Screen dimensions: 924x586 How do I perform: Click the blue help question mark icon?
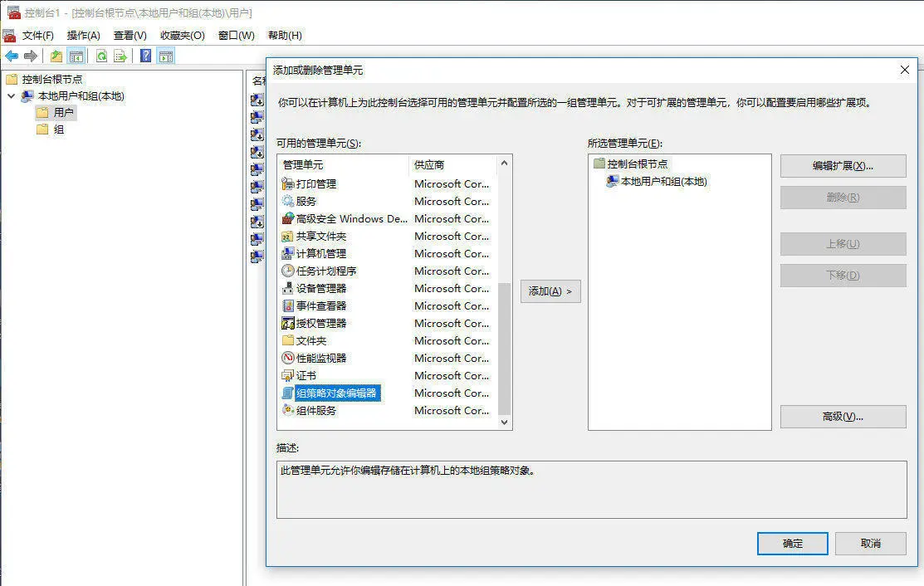pos(145,56)
